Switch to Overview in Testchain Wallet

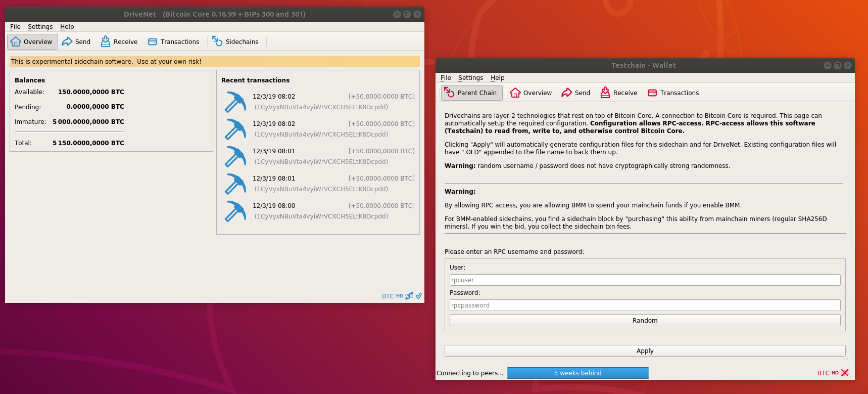click(531, 93)
